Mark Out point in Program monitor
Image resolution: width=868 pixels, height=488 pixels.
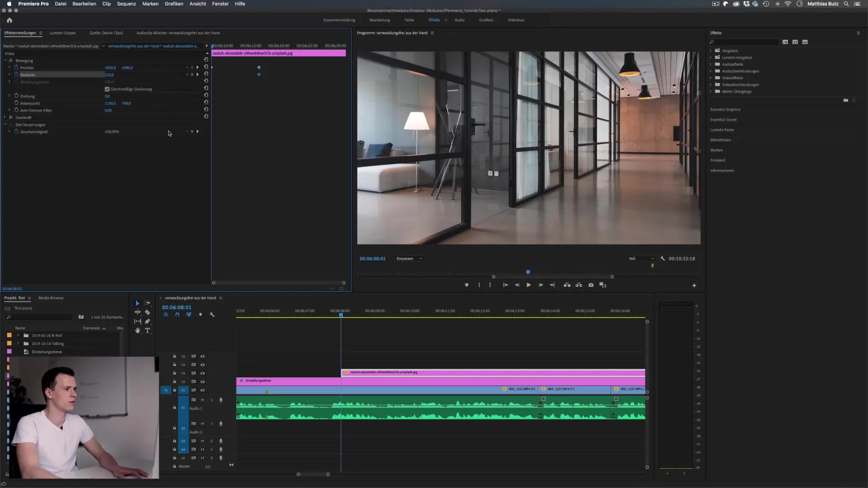click(490, 285)
